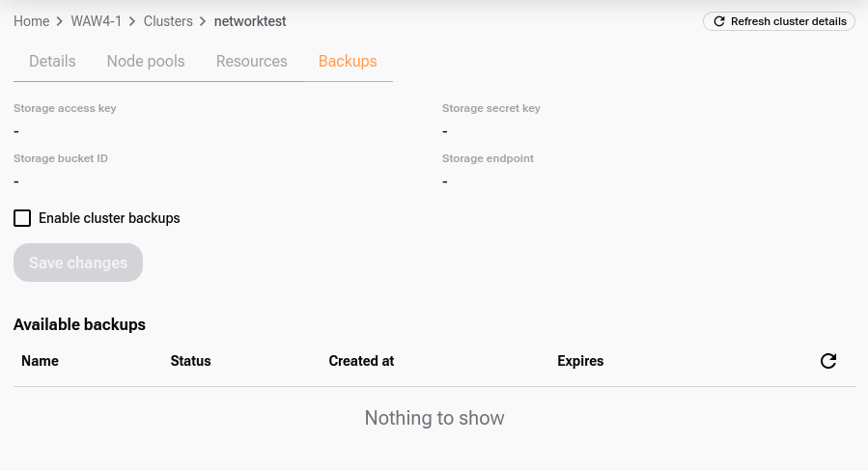Click the Expires column header

click(580, 361)
